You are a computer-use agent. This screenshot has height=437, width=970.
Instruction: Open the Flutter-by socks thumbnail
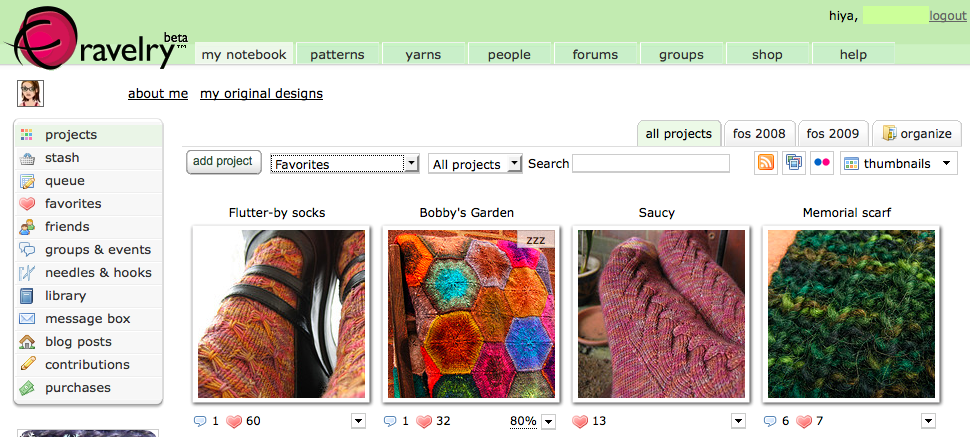[x=281, y=314]
